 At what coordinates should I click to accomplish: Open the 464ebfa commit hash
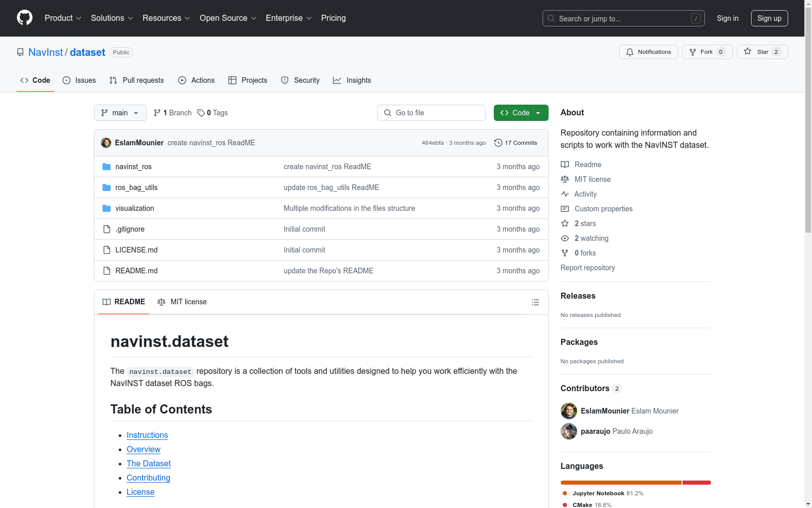click(432, 143)
